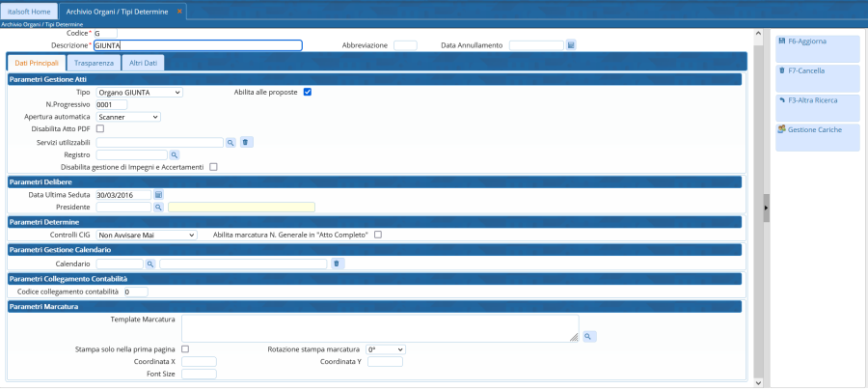The height and width of the screenshot is (389, 868).
Task: Open Template Marcatura search lookup
Action: click(x=588, y=336)
